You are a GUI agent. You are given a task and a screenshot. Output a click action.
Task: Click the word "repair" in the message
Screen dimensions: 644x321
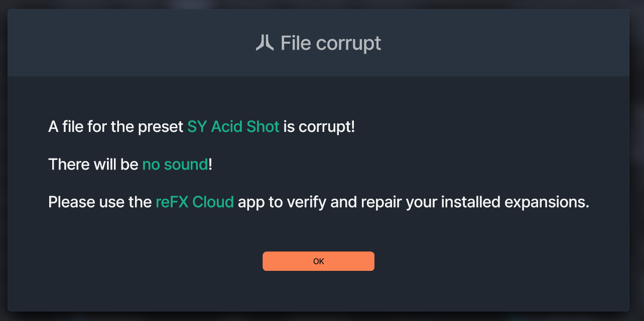(x=376, y=202)
